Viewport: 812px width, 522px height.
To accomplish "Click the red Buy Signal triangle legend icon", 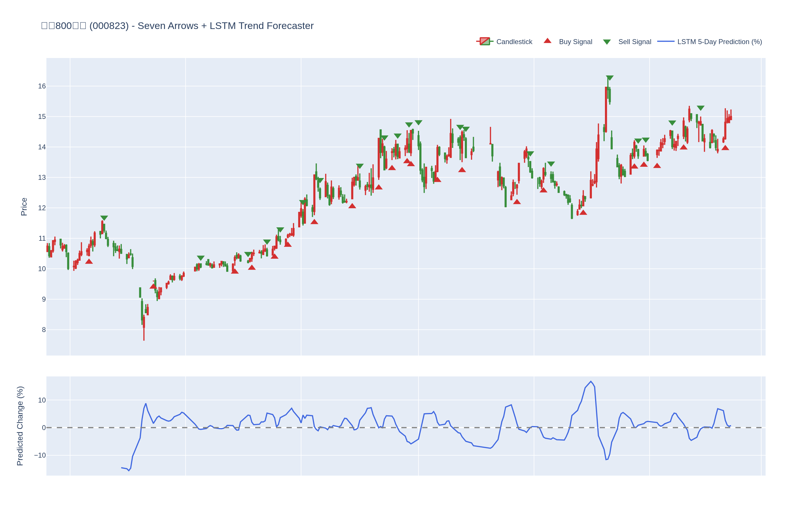I will tap(547, 41).
